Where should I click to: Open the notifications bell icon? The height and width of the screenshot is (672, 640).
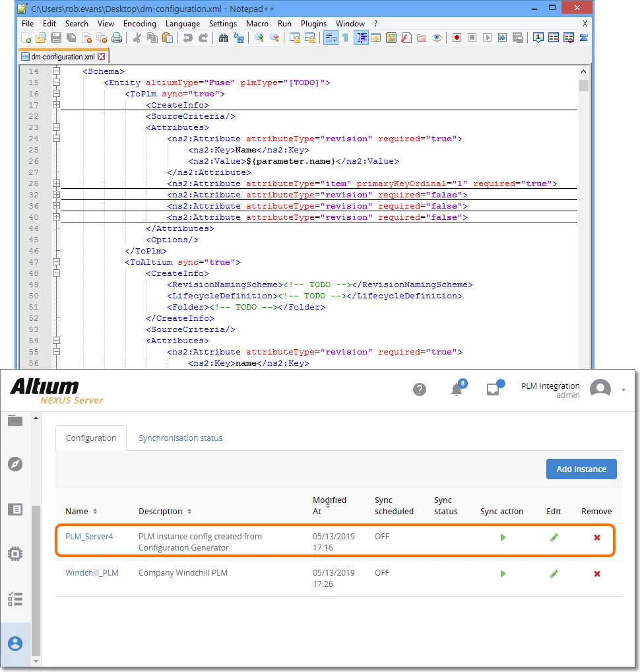[x=457, y=389]
